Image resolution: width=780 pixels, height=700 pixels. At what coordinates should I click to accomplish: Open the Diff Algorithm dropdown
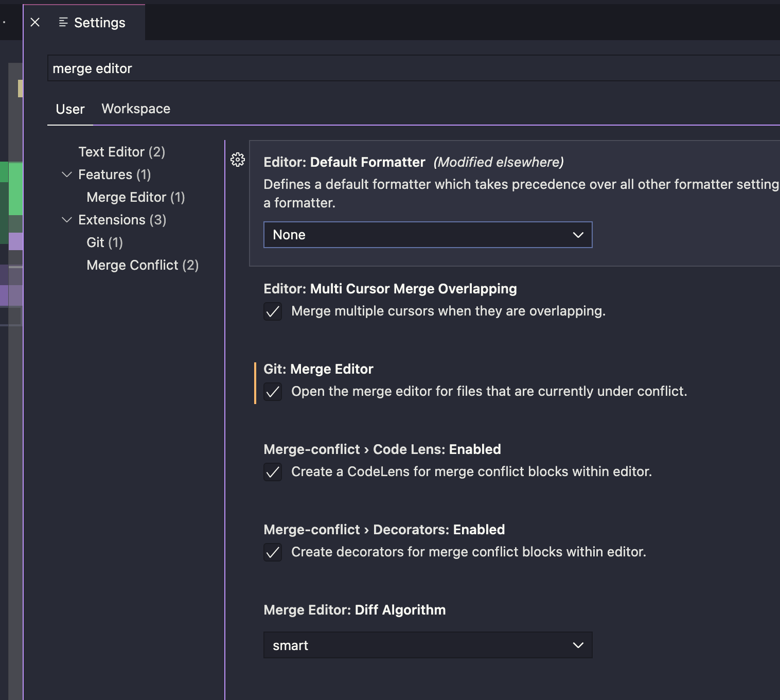[x=428, y=645]
